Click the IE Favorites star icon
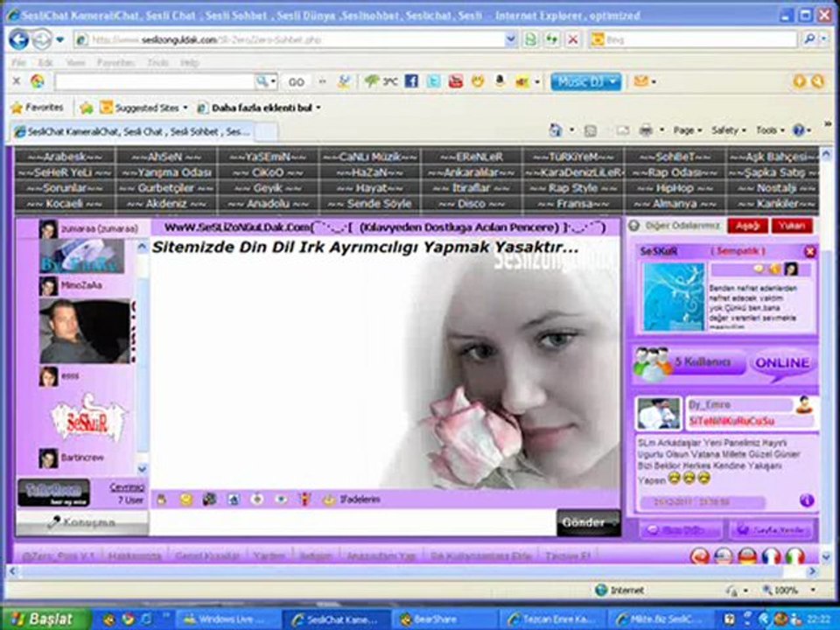This screenshot has width=840, height=630. pos(17,108)
